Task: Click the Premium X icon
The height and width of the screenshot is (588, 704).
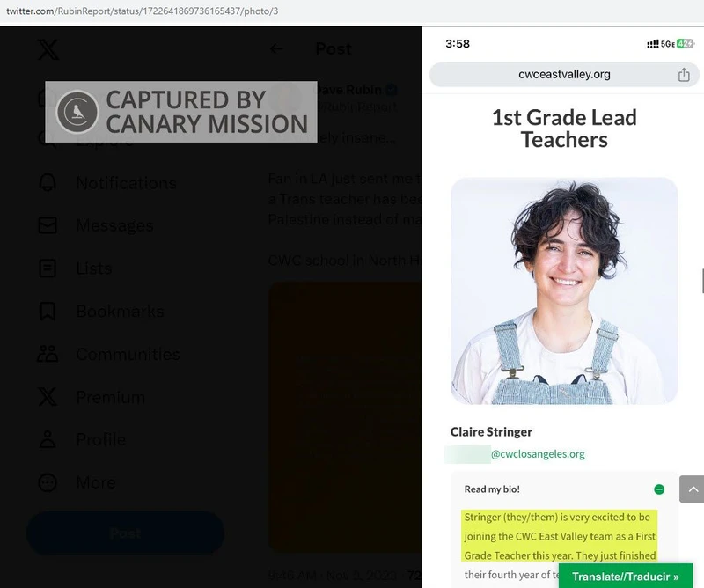Action: pyautogui.click(x=48, y=397)
